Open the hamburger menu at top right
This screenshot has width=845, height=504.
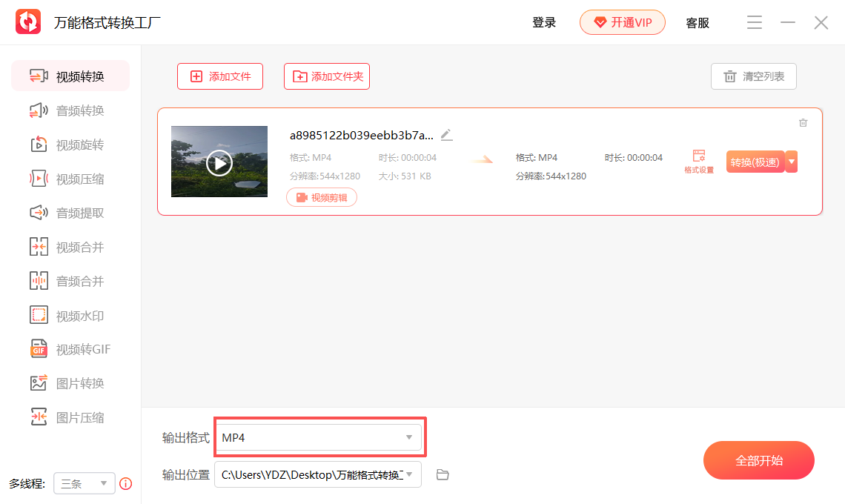pos(754,22)
